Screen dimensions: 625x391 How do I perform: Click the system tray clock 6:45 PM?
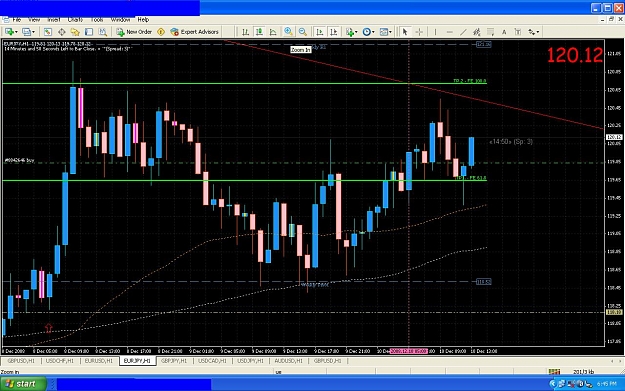point(607,384)
